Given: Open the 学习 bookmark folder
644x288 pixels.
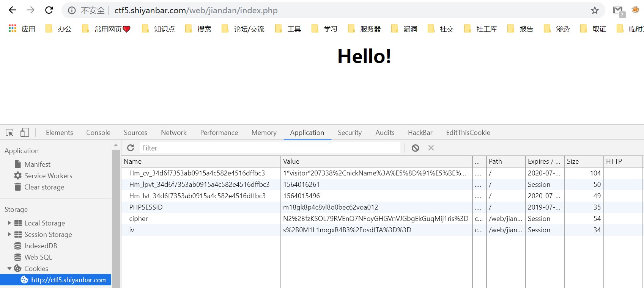Looking at the screenshot, I should (x=324, y=29).
